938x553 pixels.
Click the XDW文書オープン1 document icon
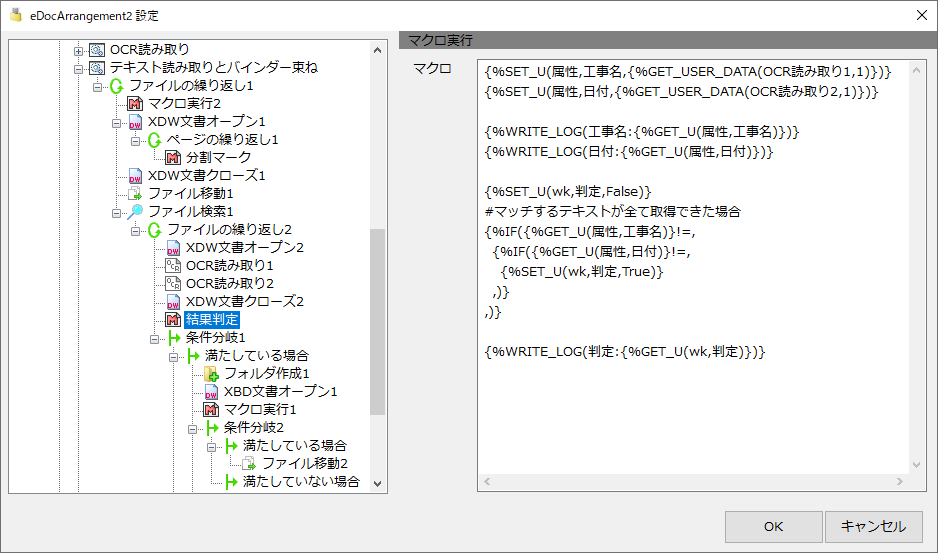(135, 122)
